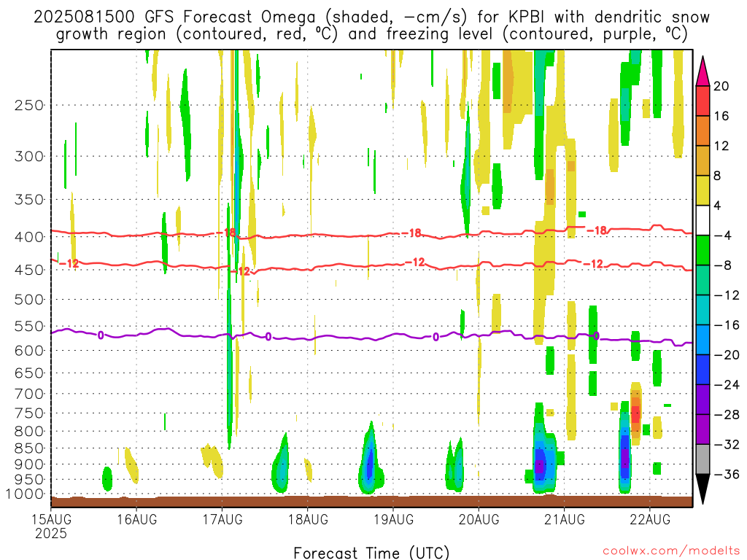The height and width of the screenshot is (560, 747).
Task: Select the 500 pressure level label
Action: [29, 300]
